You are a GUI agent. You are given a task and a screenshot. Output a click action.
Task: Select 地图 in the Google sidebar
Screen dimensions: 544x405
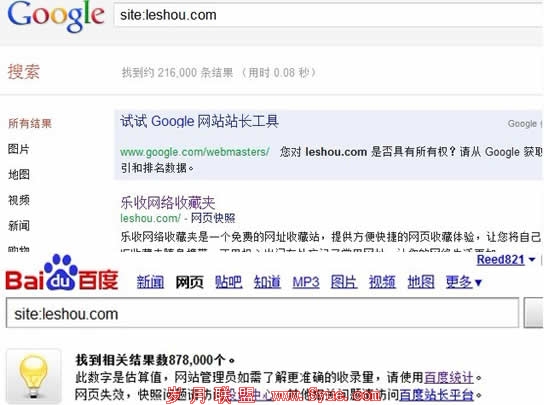point(19,175)
